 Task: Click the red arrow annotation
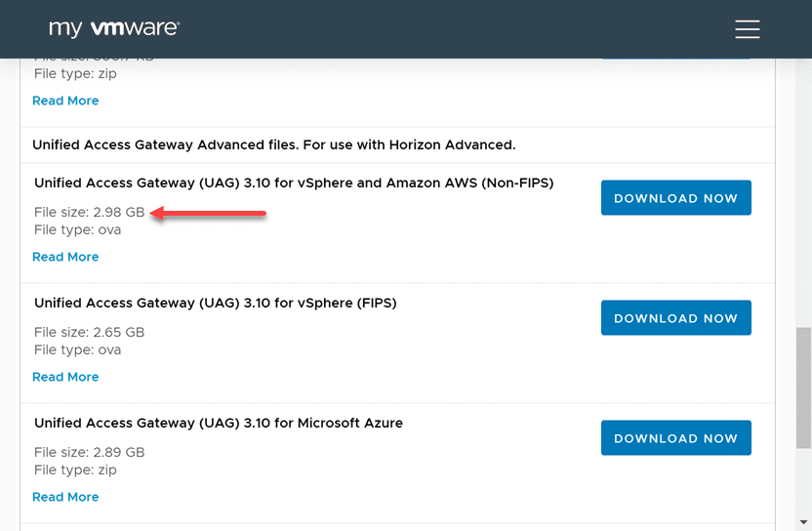208,214
